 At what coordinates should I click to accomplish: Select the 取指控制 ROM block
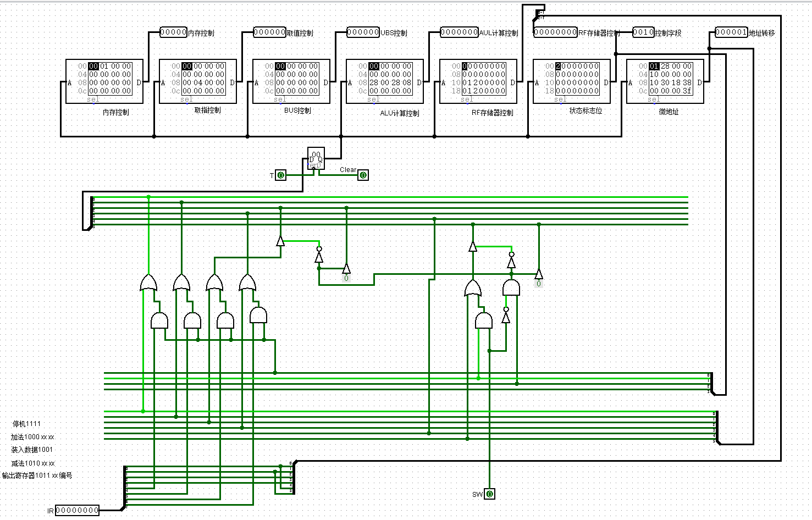198,81
